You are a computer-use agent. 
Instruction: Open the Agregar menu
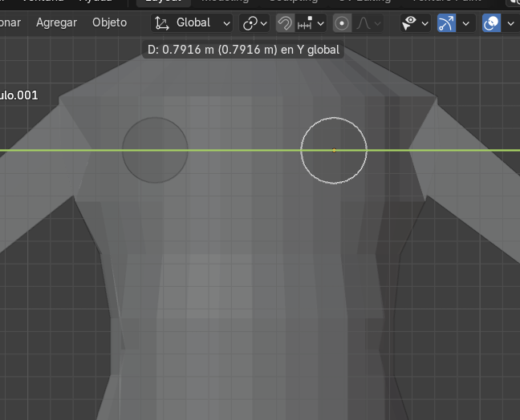[x=56, y=22]
